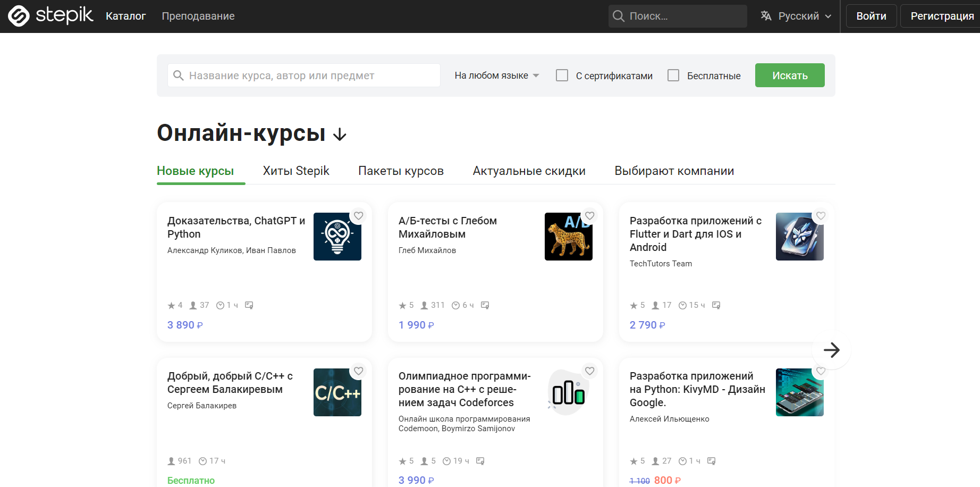The image size is (980, 487).
Task: Click heart icon on KivyMD course card
Action: 821,371
